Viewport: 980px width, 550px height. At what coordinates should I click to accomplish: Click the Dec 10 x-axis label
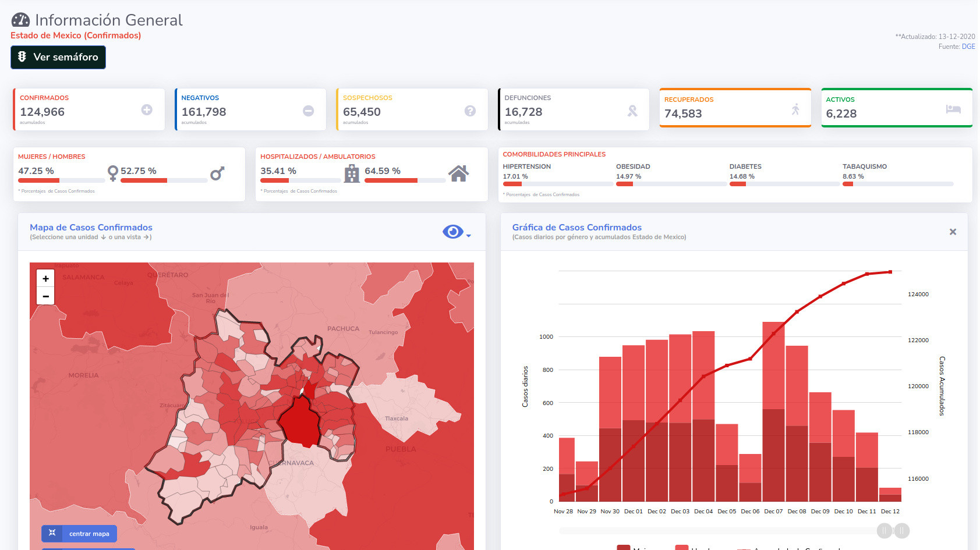pos(843,512)
